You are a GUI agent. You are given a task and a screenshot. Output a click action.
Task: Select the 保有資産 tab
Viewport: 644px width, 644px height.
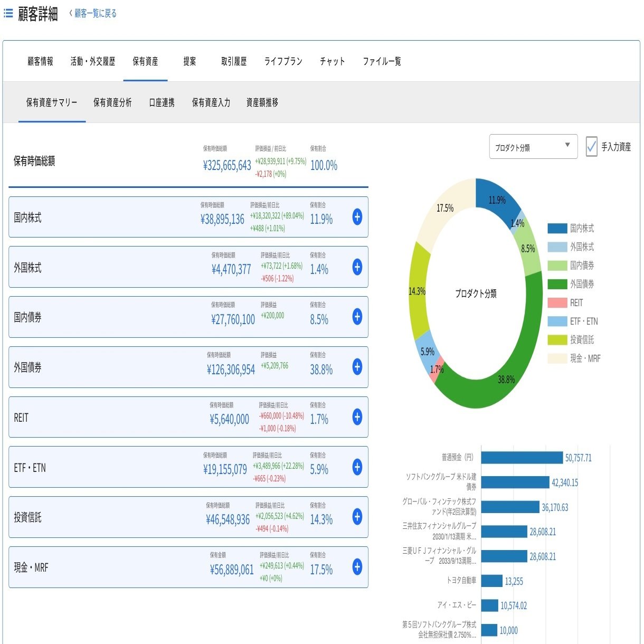click(x=145, y=61)
